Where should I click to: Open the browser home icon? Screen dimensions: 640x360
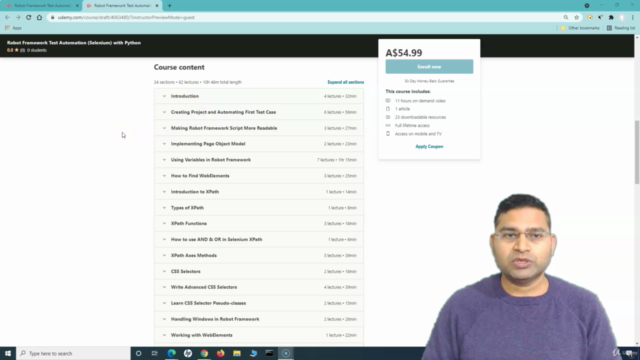click(39, 18)
